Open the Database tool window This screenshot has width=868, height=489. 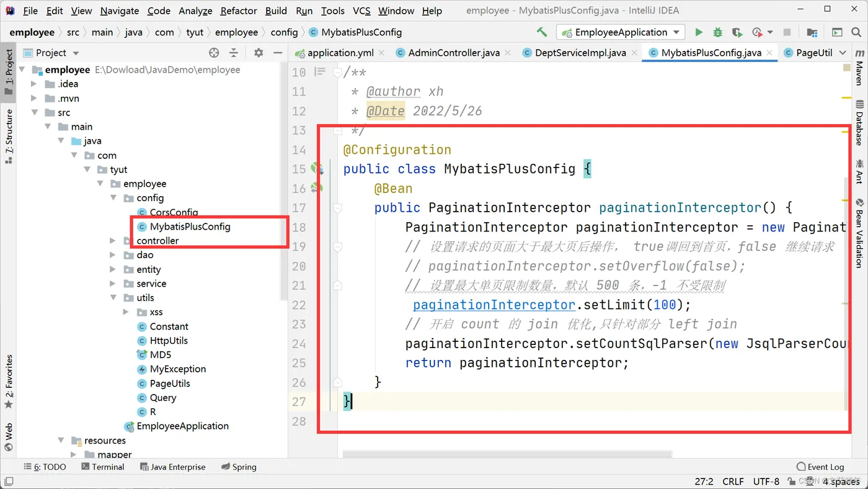click(x=859, y=122)
